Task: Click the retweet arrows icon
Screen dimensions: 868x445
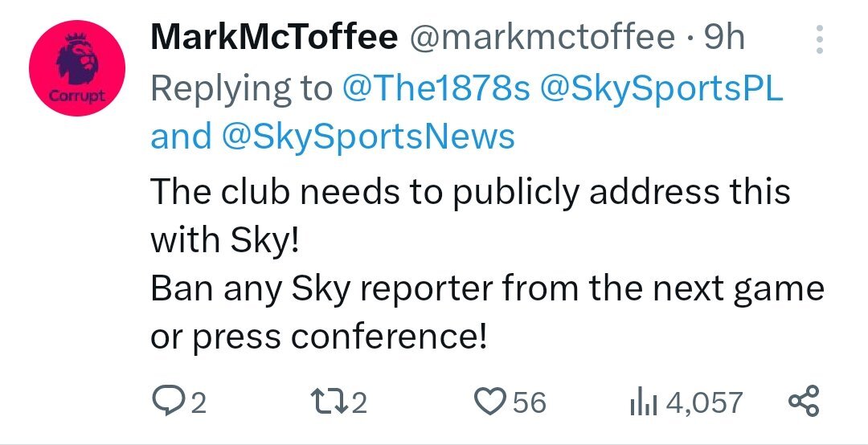Action: pyautogui.click(x=330, y=402)
